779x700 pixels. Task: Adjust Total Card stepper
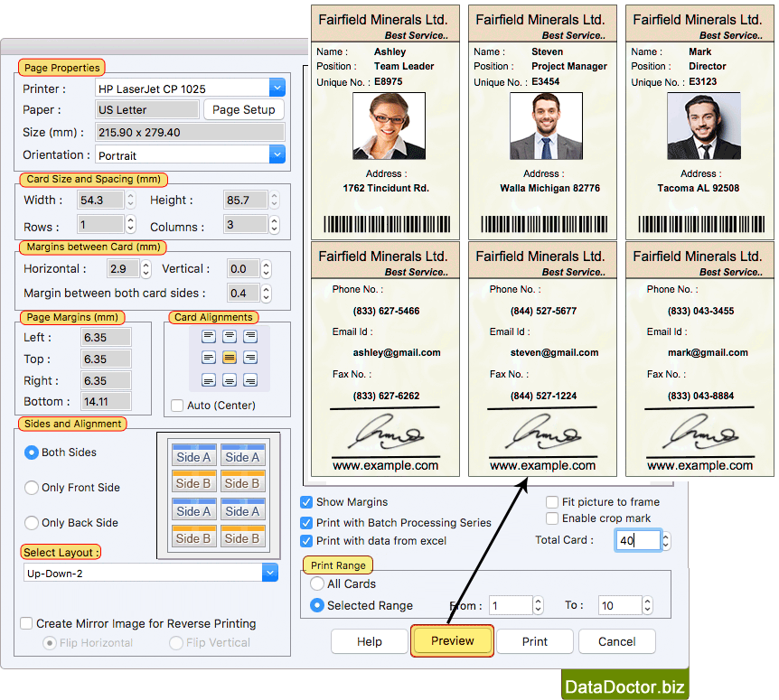click(x=666, y=541)
